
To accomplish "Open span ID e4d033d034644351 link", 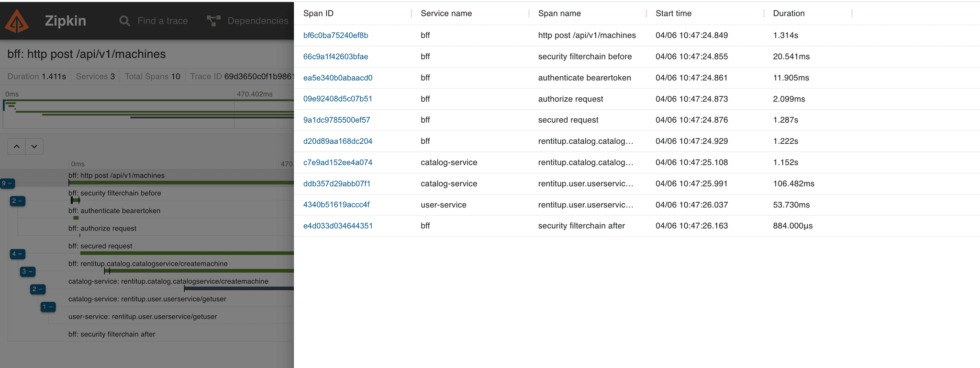I will point(338,226).
